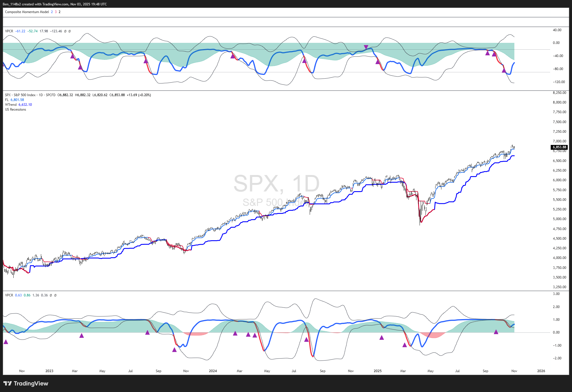The height and width of the screenshot is (392, 572).
Task: Click the US Recessions indicator legend entry
Action: click(x=16, y=109)
